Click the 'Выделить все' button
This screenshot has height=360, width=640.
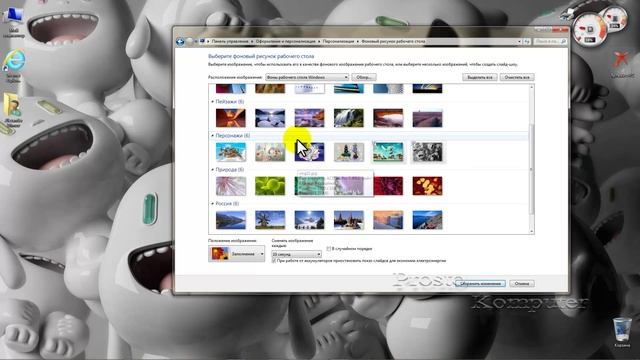click(480, 77)
